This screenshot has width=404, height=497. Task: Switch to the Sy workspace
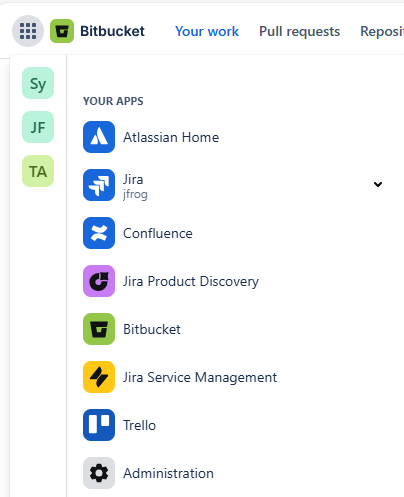point(38,83)
